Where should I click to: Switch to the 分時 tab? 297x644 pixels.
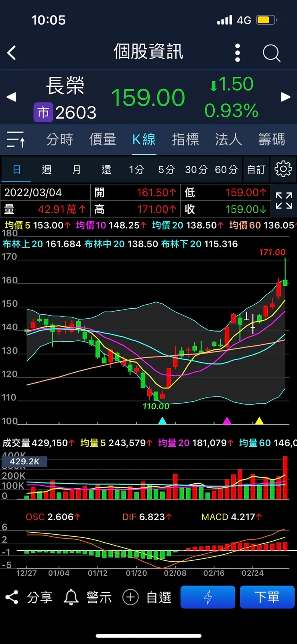click(x=60, y=139)
